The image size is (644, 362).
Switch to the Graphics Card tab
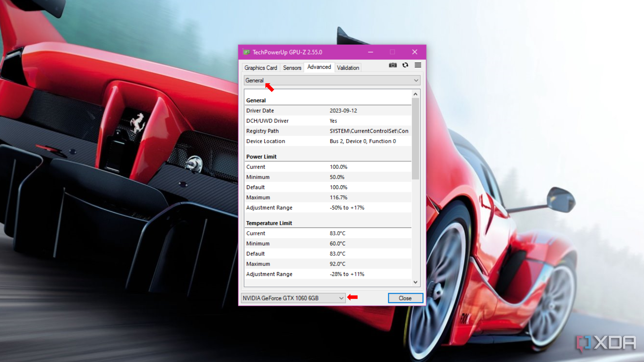click(x=261, y=67)
